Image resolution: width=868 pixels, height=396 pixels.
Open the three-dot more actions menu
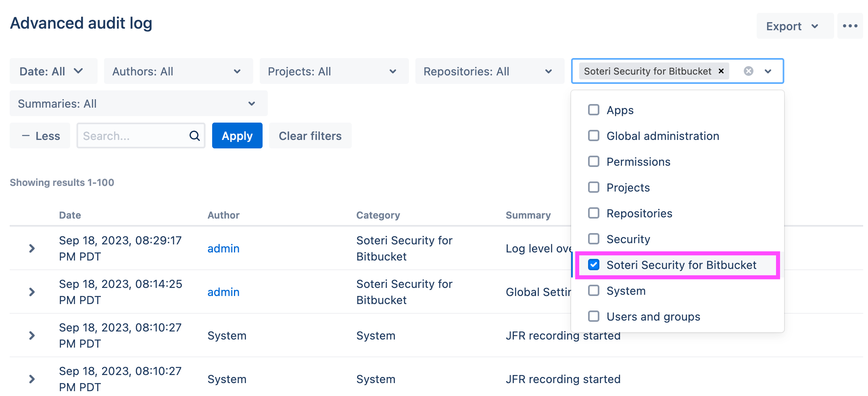pos(850,26)
